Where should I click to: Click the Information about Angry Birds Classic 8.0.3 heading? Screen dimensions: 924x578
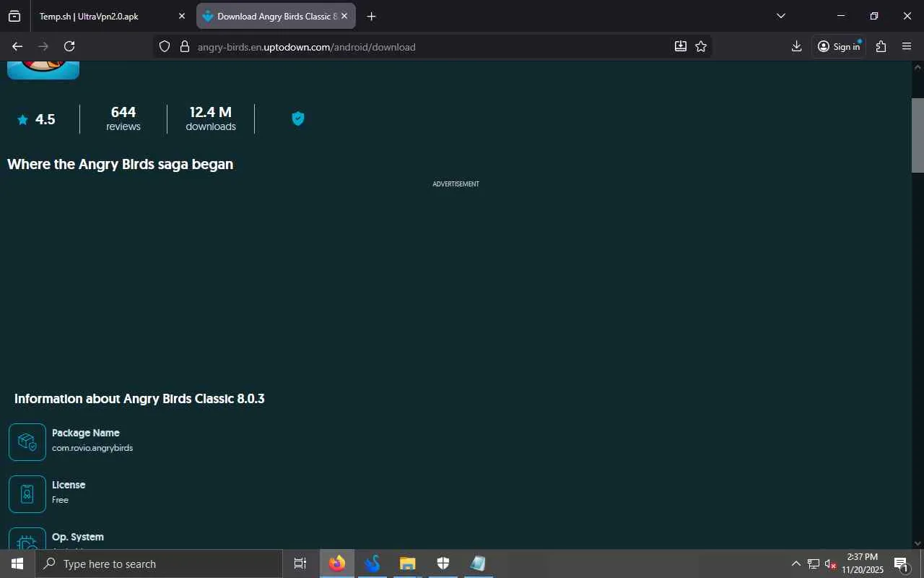139,399
